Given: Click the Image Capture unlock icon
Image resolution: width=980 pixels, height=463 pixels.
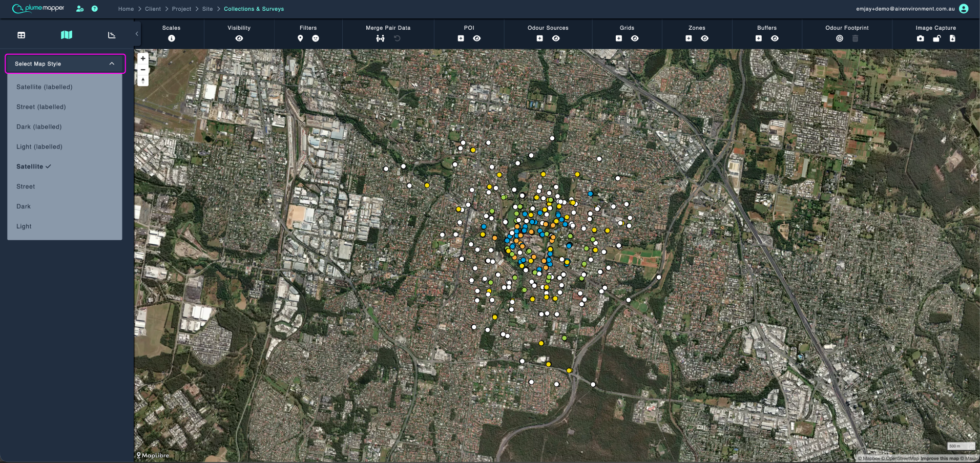Looking at the screenshot, I should tap(936, 38).
